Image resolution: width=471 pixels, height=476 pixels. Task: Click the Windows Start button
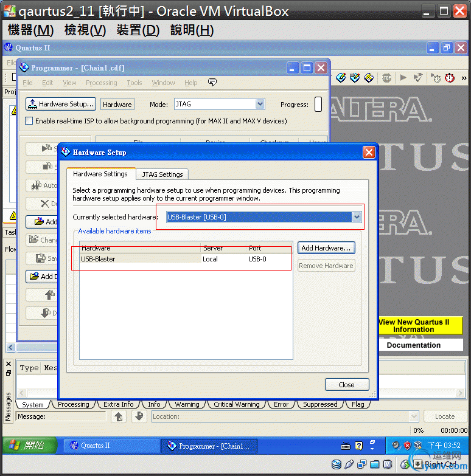[30, 446]
